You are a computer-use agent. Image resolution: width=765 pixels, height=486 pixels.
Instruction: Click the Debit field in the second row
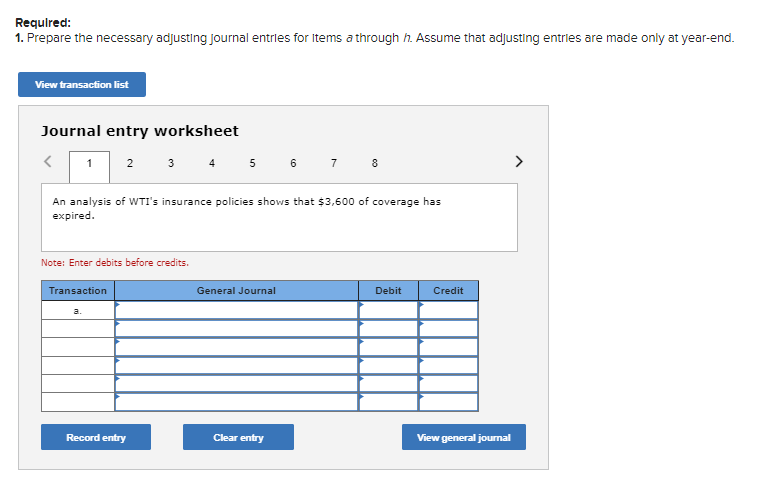(388, 329)
